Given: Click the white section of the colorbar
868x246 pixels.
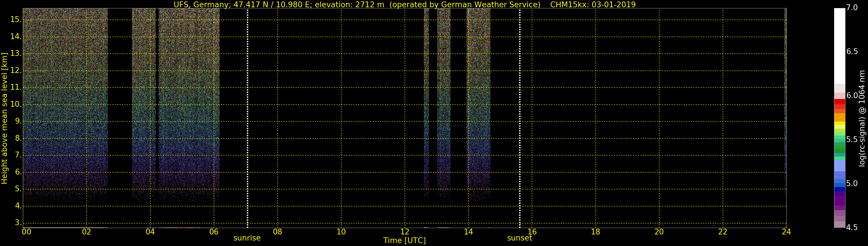Looking at the screenshot, I should pyautogui.click(x=840, y=46).
